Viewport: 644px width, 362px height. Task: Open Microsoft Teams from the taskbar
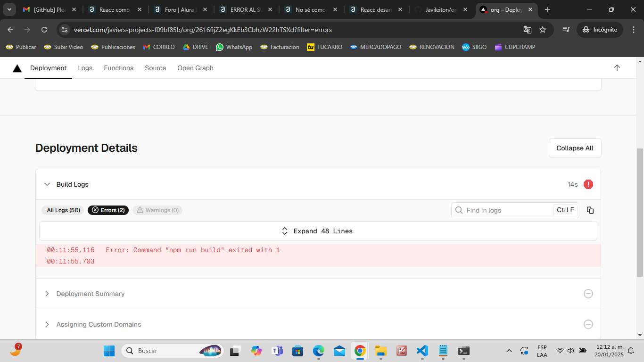pyautogui.click(x=277, y=351)
